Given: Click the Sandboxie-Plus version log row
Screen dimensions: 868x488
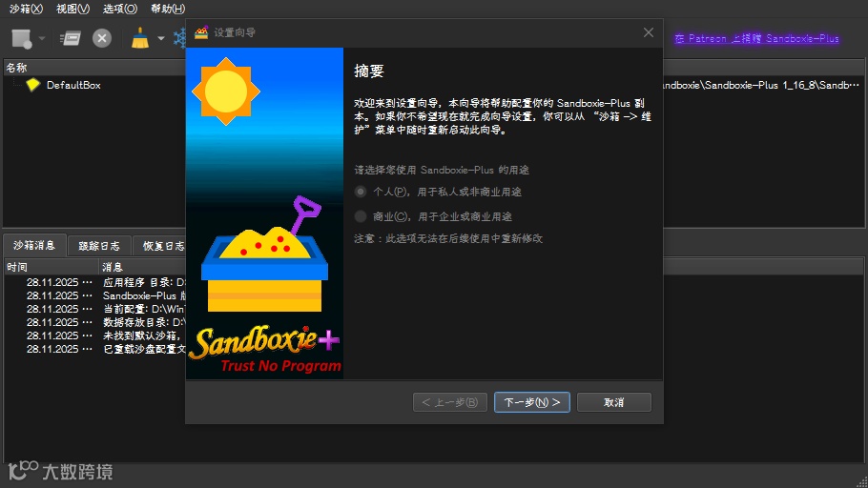Looking at the screenshot, I should (94, 295).
